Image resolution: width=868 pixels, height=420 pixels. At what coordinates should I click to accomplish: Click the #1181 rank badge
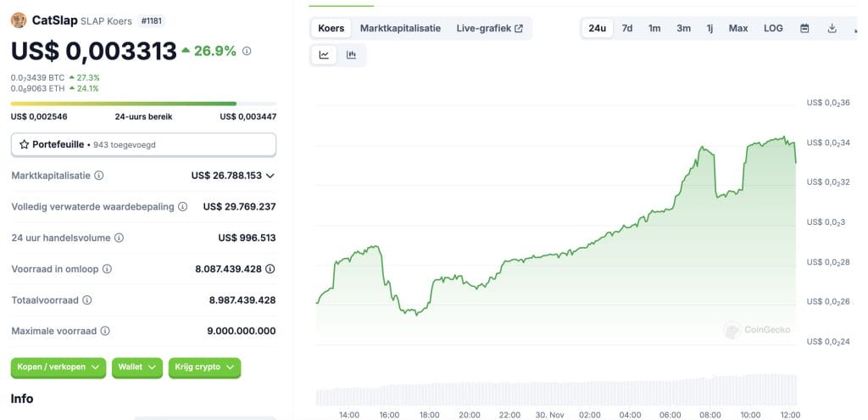[x=151, y=21]
